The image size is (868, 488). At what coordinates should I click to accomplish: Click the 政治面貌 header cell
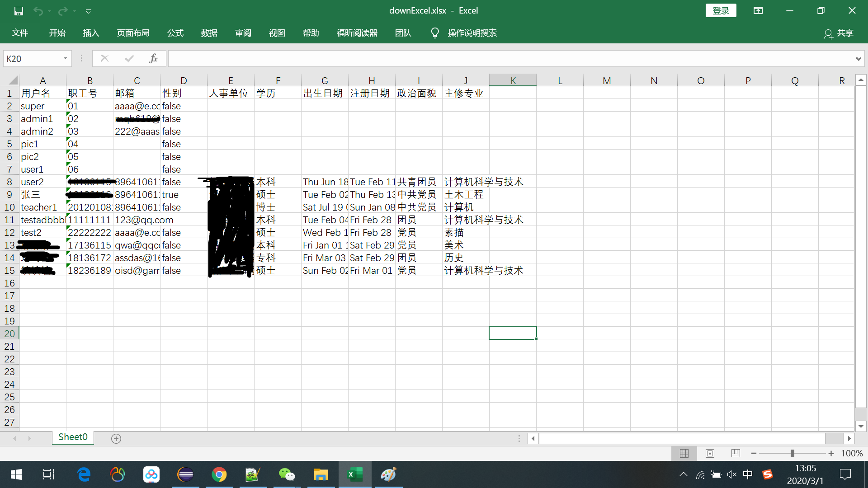(x=419, y=93)
